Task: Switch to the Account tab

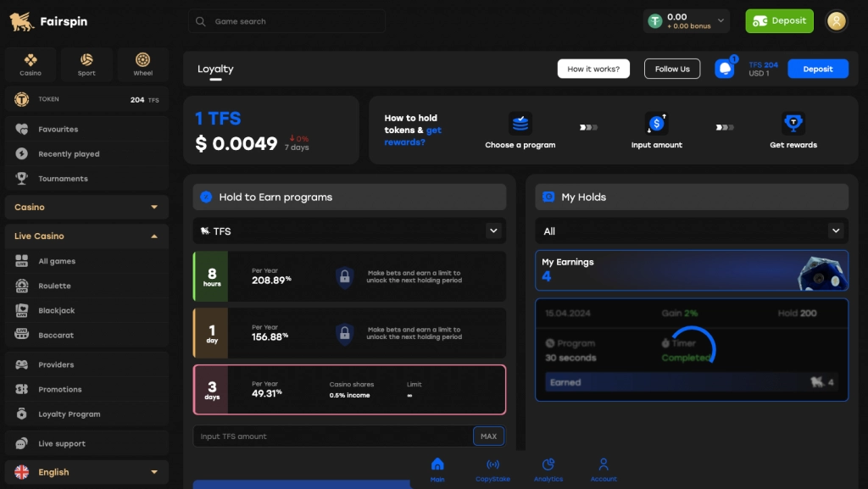Action: pyautogui.click(x=604, y=470)
